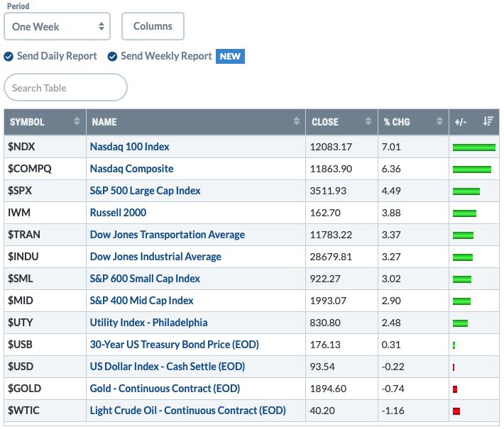The height and width of the screenshot is (429, 504).
Task: Open the Light Crude Oil - Continuous Contract link
Action: (x=187, y=411)
